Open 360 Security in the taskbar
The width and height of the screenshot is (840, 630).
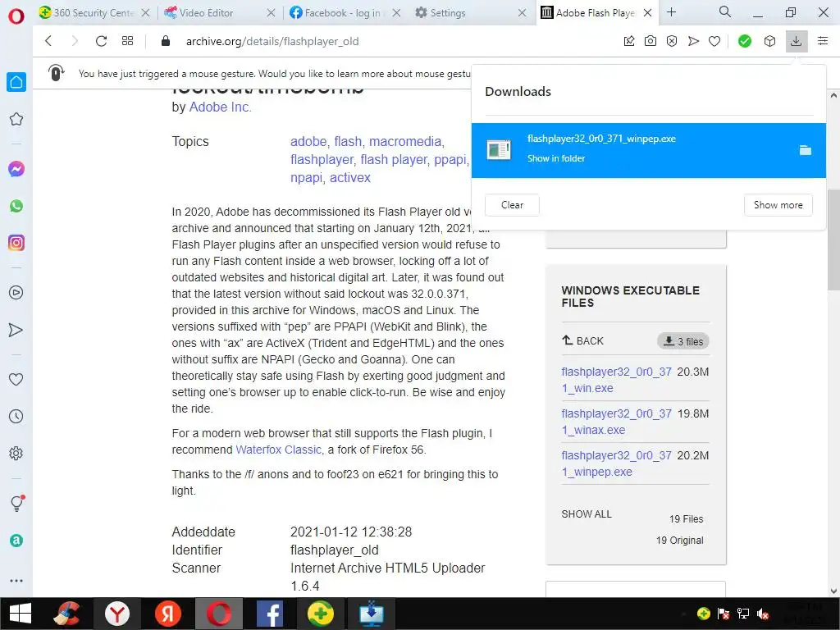click(x=321, y=614)
